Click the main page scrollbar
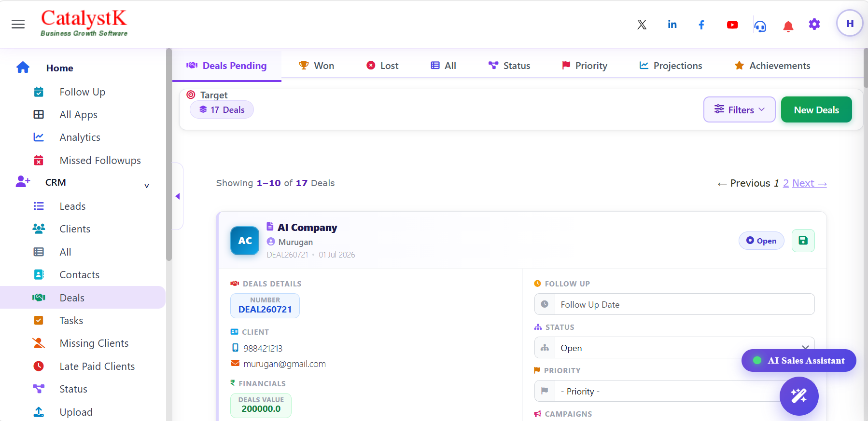868x421 pixels. [x=866, y=68]
